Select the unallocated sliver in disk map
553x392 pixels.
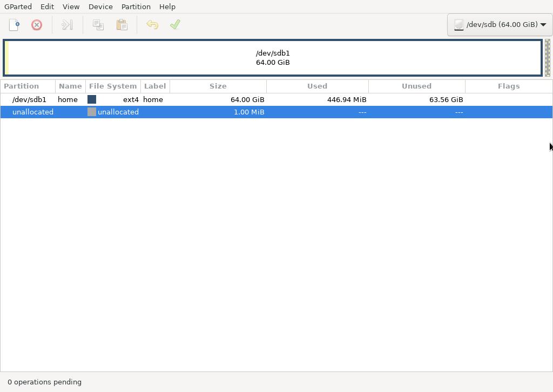click(x=548, y=58)
